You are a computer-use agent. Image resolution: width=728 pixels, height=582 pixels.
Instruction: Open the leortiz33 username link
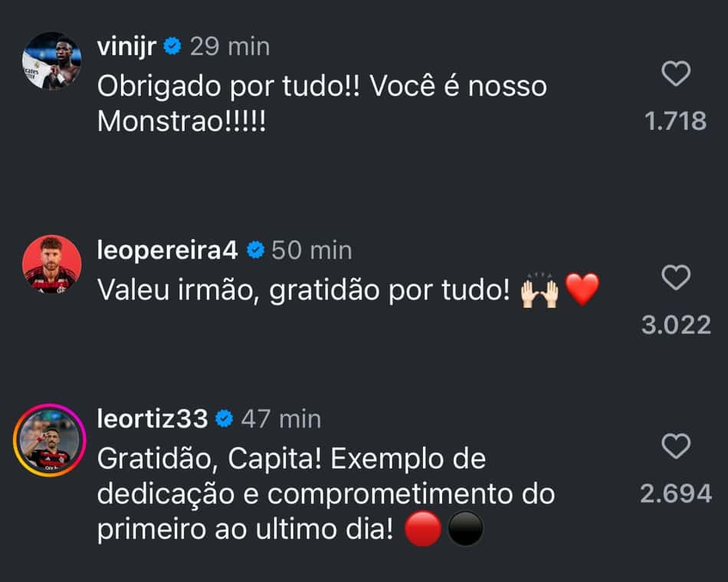pos(152,419)
